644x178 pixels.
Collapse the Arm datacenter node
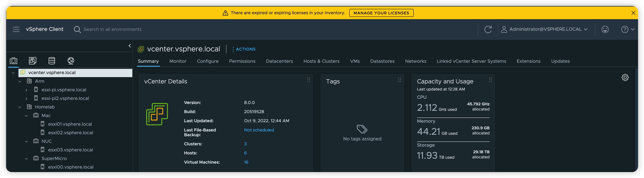click(20, 81)
